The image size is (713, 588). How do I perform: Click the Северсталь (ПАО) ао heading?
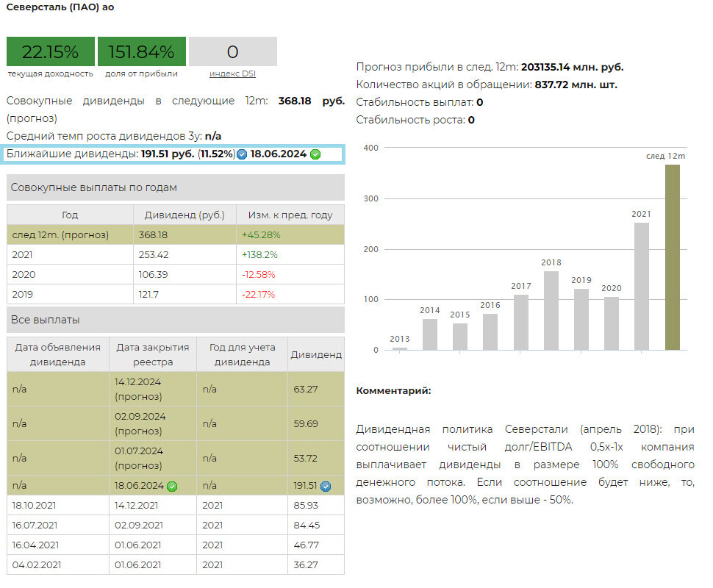tap(60, 7)
